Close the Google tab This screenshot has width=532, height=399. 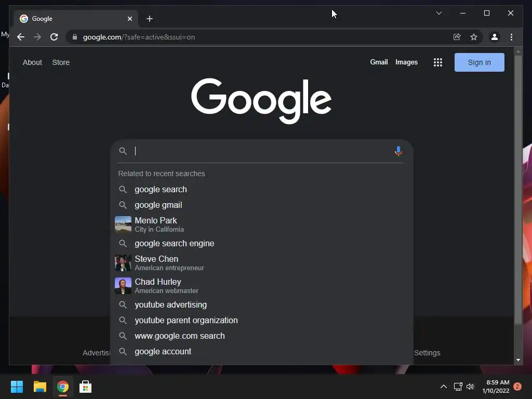coord(129,19)
